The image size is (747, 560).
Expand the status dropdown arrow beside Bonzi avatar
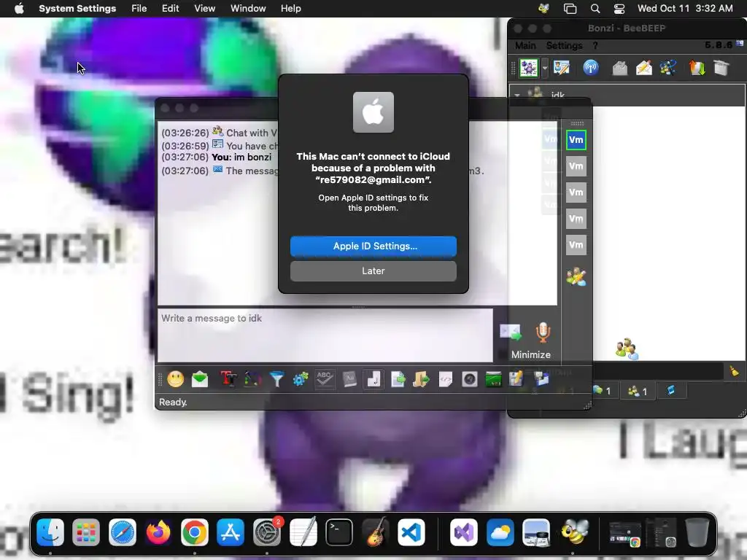pos(544,68)
